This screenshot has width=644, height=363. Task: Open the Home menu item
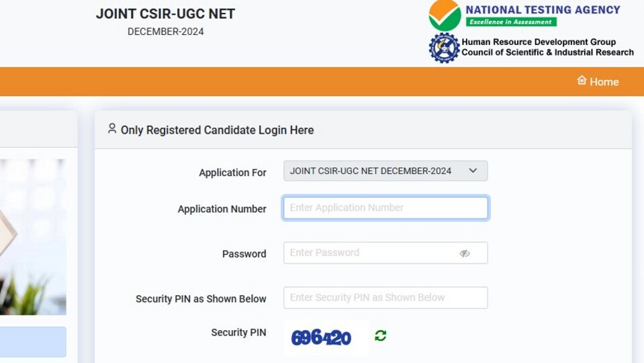point(598,81)
